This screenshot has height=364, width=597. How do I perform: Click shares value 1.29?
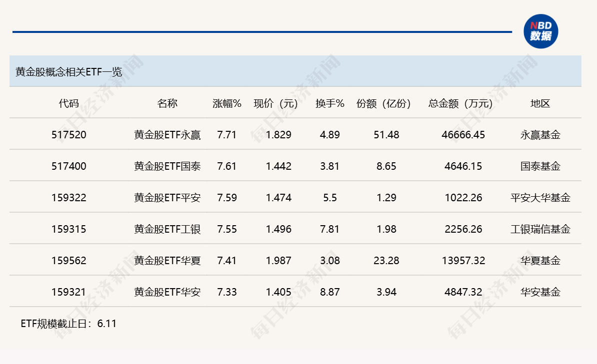click(386, 198)
